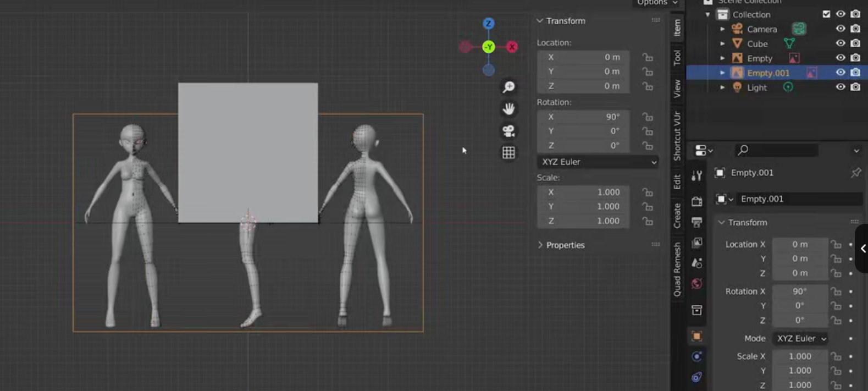The width and height of the screenshot is (868, 391).
Task: Click the Z axis on navigation gizmo
Action: coord(488,24)
